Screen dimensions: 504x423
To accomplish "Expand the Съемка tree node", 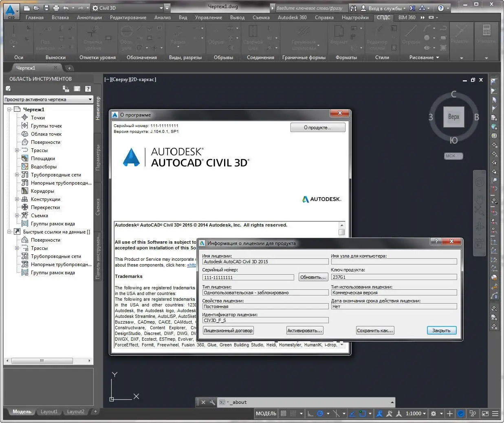I will [17, 216].
